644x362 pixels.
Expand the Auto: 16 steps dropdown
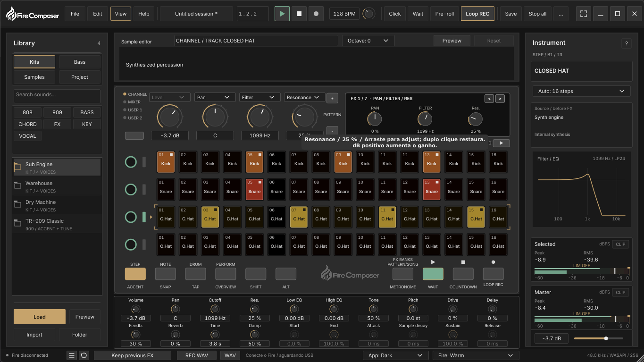pos(581,91)
